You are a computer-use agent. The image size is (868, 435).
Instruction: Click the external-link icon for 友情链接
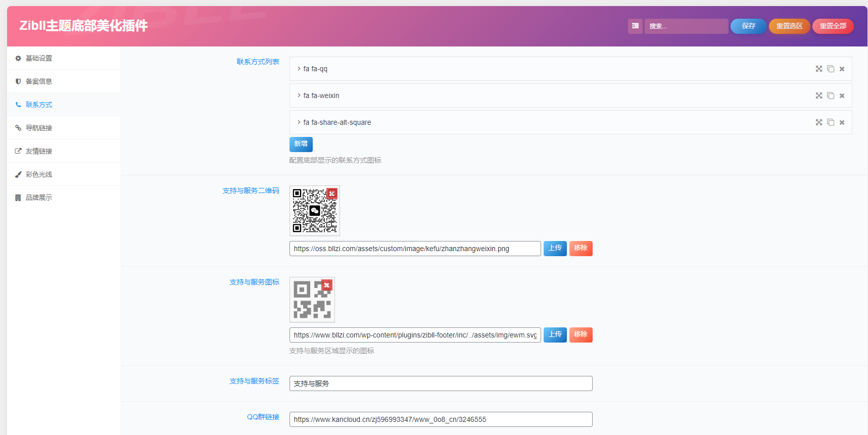click(18, 151)
